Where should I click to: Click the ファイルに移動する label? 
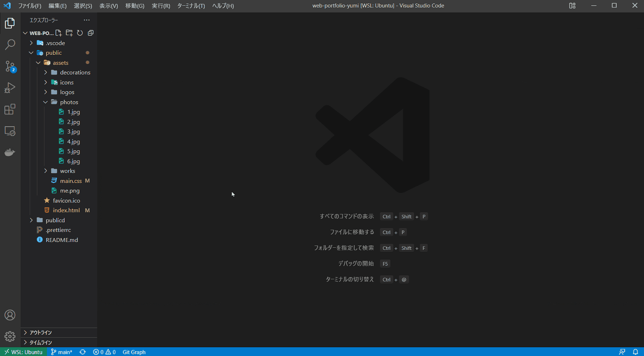click(352, 232)
